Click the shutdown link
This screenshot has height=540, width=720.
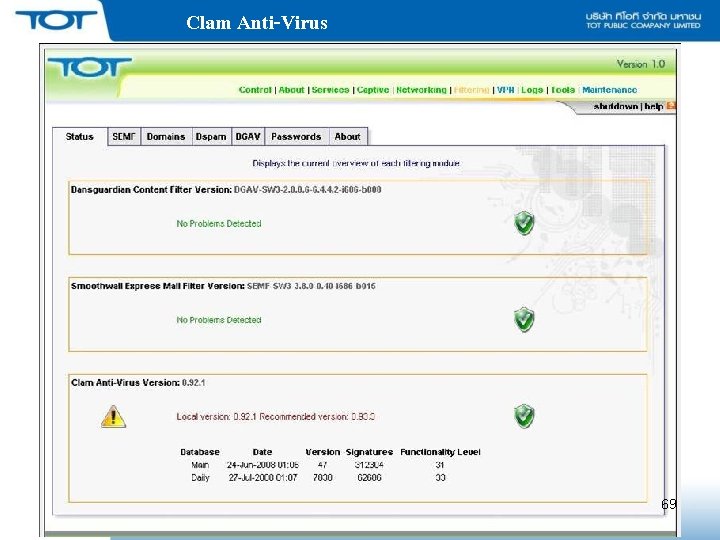click(615, 107)
